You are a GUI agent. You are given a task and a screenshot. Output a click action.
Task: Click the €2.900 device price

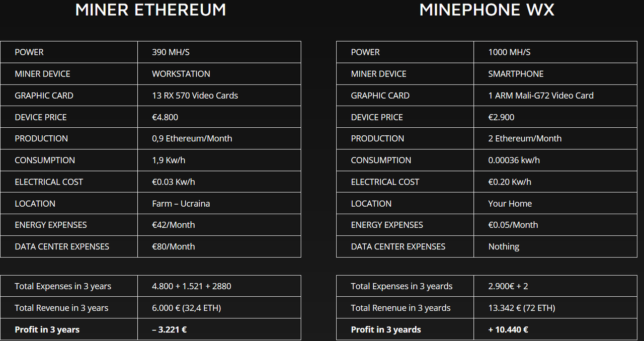coord(501,117)
